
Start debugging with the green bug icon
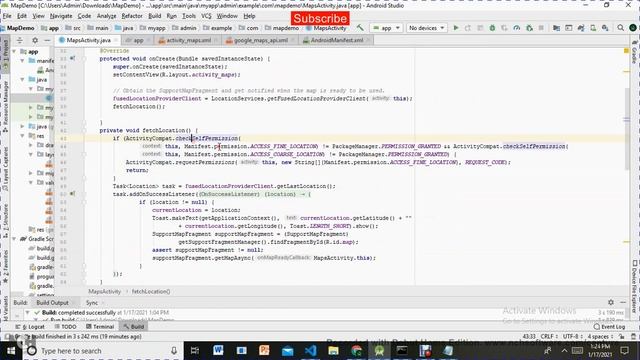coord(492,28)
